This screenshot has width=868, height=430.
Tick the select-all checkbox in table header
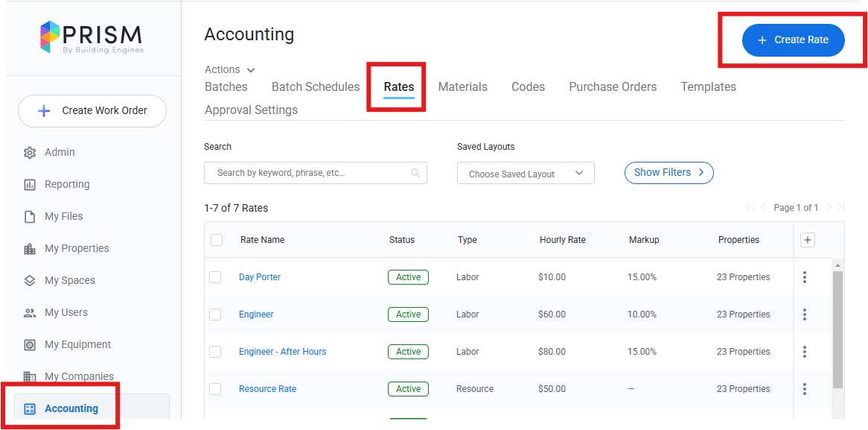pyautogui.click(x=217, y=240)
